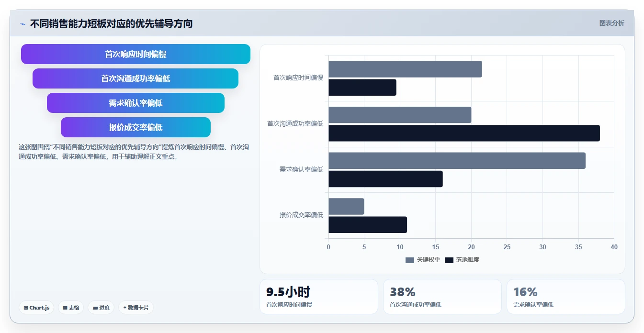Click the 图表分析 label in header
The width and height of the screenshot is (644, 333).
(x=611, y=23)
